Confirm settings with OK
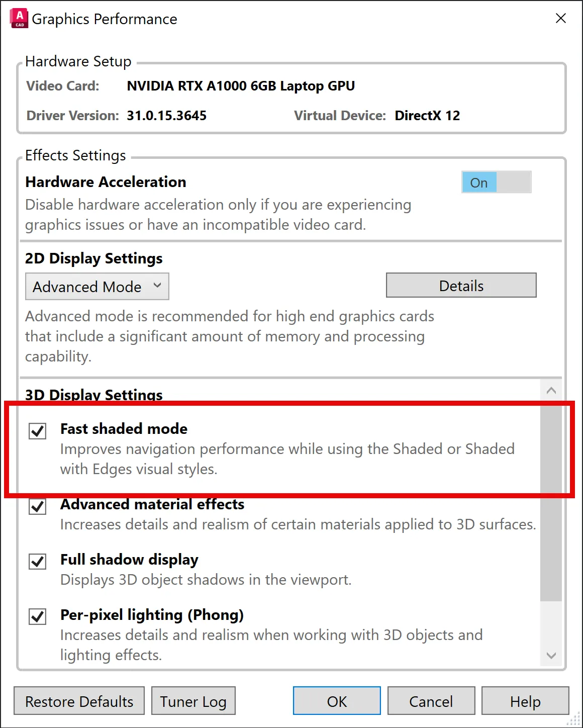Viewport: 583px width, 728px height. coord(336,700)
